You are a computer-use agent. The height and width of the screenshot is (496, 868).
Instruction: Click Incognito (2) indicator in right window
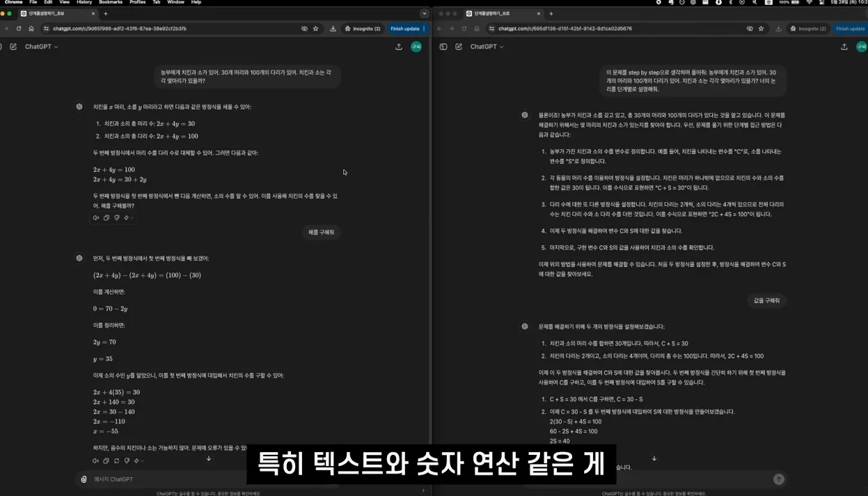[807, 29]
